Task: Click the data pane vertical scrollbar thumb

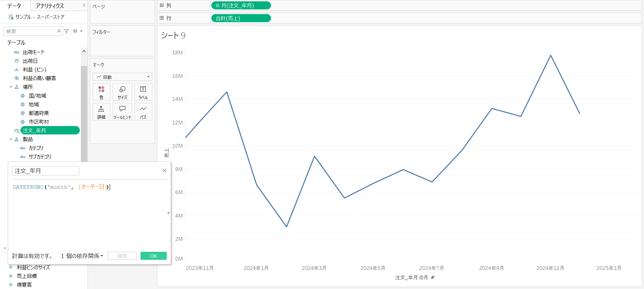Action: pos(84,114)
